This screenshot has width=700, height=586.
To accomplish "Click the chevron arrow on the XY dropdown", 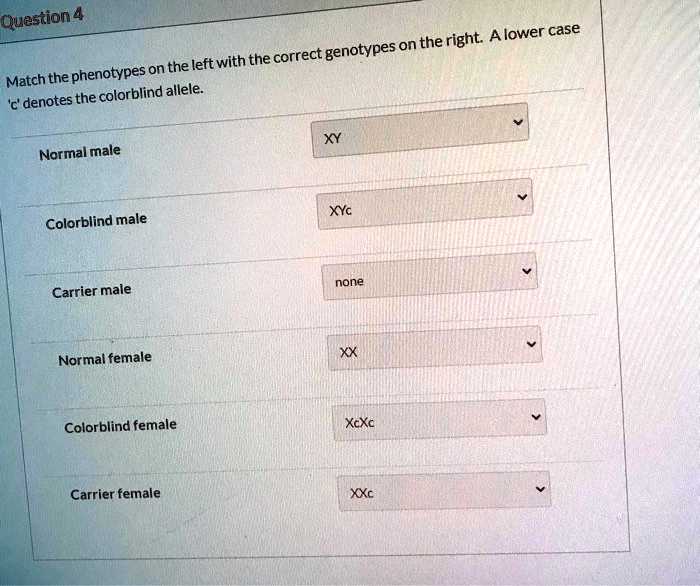I will (x=517, y=125).
